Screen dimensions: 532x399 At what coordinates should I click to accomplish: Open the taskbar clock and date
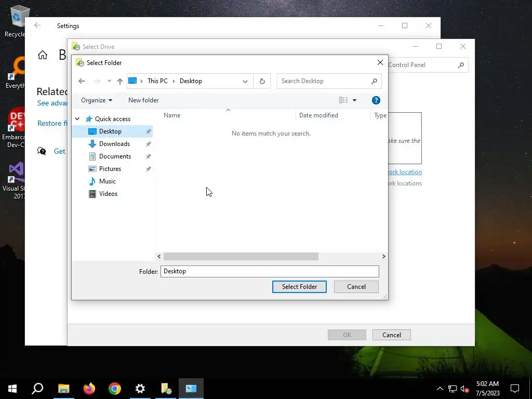point(487,389)
